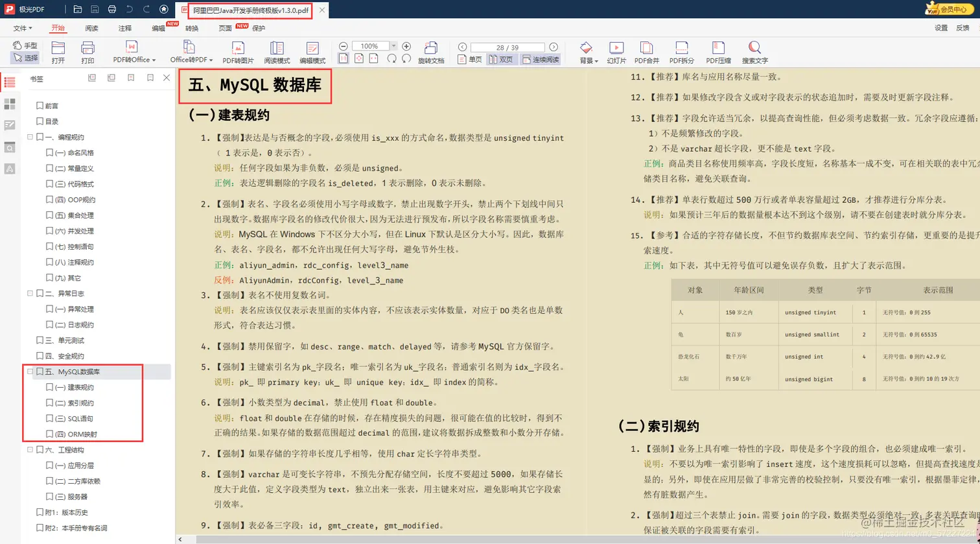Convert with PDF转图片 tool
This screenshot has width=980, height=544.
click(x=238, y=53)
